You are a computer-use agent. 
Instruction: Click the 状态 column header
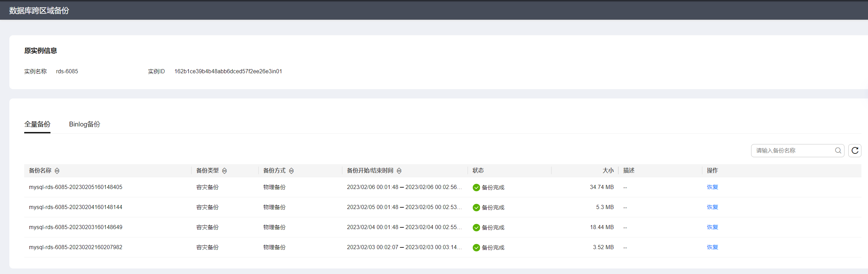pos(478,171)
